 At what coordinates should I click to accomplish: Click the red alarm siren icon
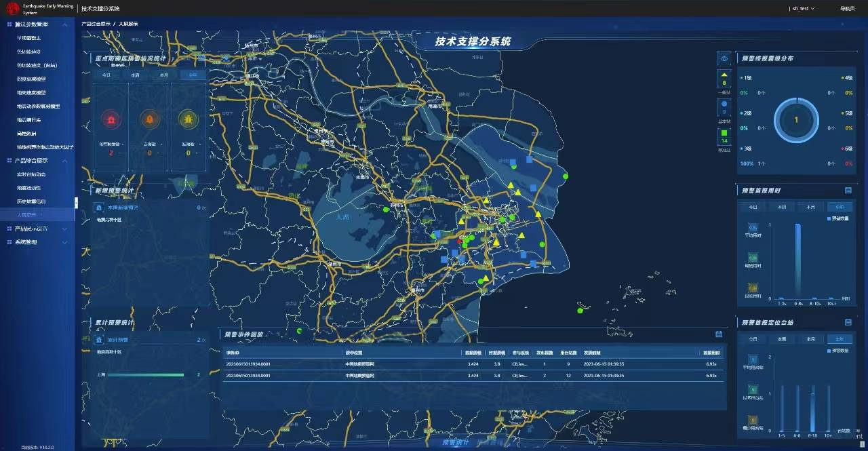[111, 119]
